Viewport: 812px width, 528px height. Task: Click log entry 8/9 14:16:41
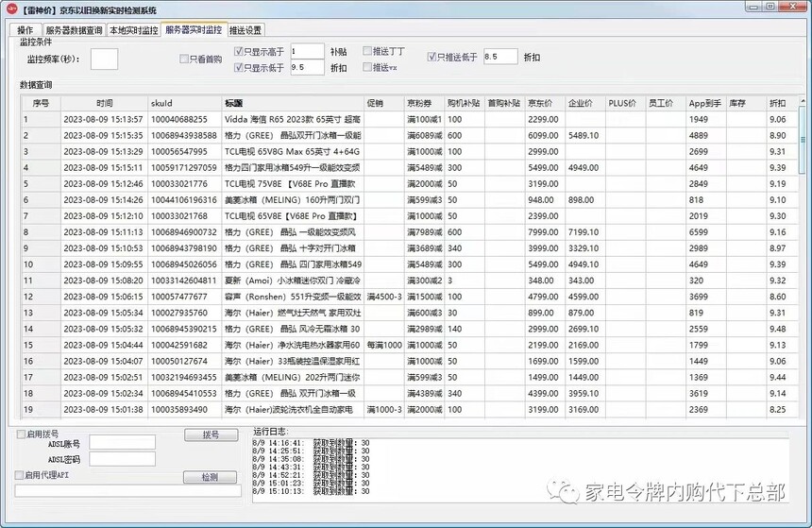pyautogui.click(x=311, y=442)
